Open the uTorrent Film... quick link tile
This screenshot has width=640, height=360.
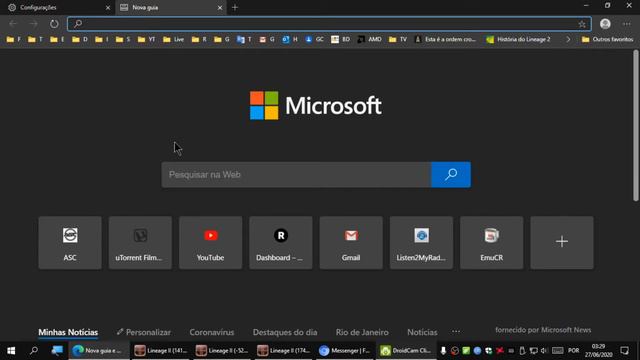point(140,242)
